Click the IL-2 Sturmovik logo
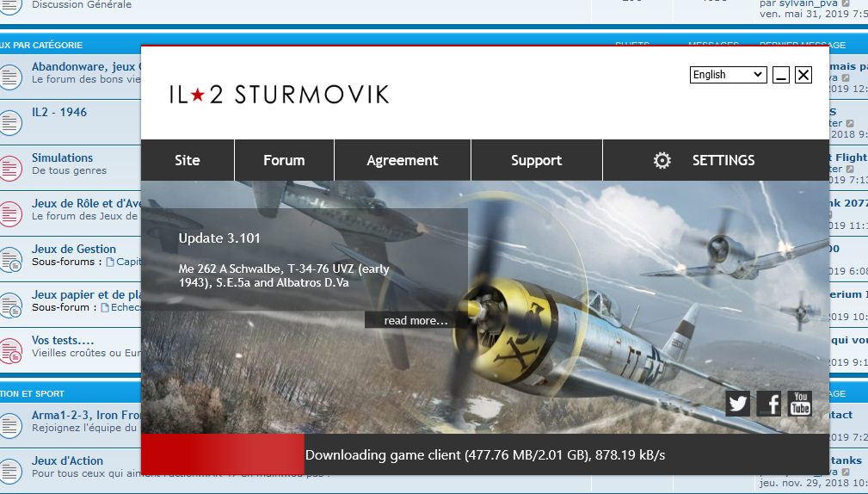The height and width of the screenshot is (494, 868). point(279,95)
